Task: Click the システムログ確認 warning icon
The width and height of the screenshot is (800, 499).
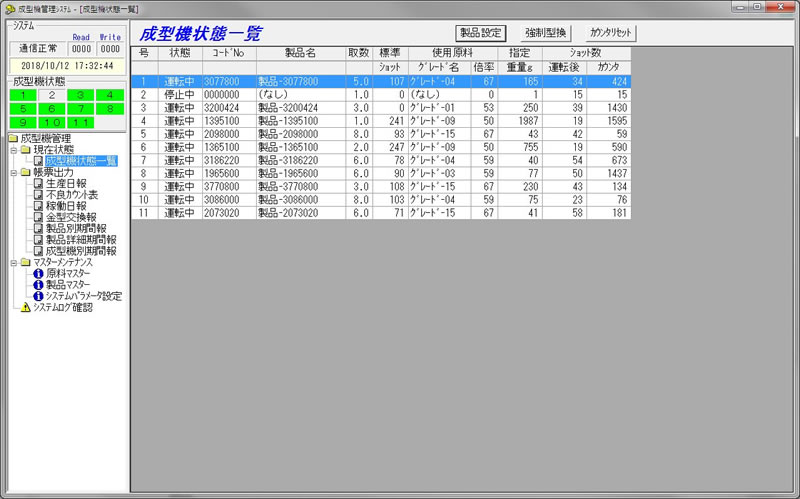Action: coord(26,308)
